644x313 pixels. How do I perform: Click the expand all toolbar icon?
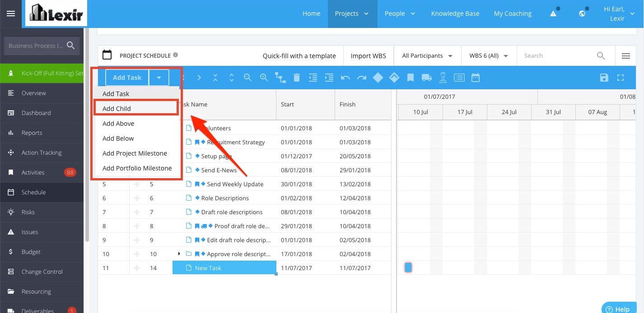232,78
